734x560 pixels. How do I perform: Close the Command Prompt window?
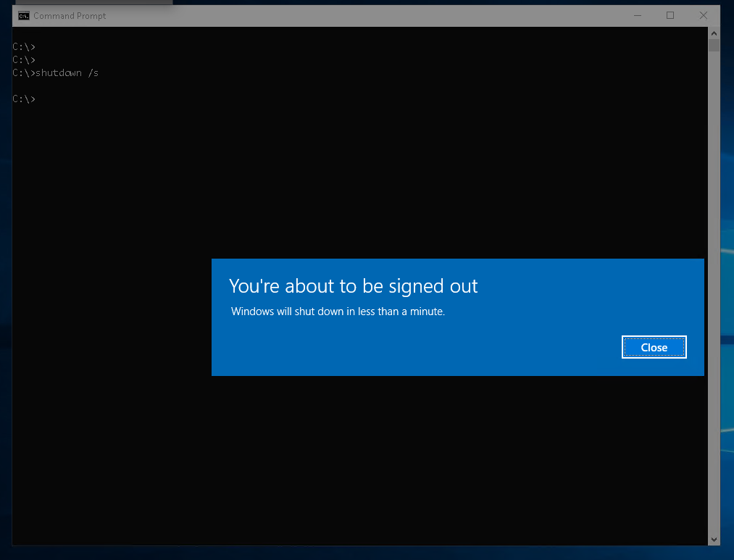703,15
